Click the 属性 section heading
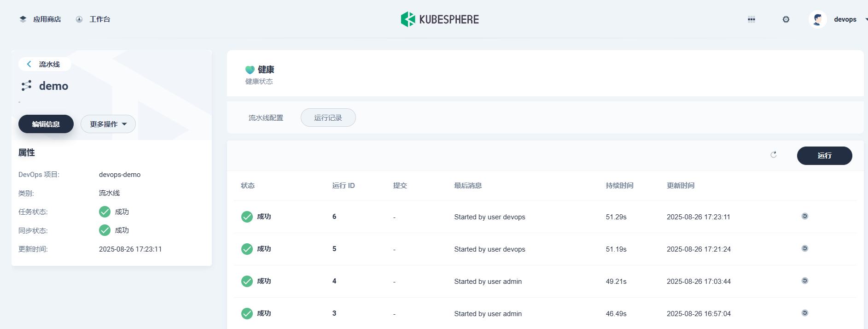 point(27,153)
